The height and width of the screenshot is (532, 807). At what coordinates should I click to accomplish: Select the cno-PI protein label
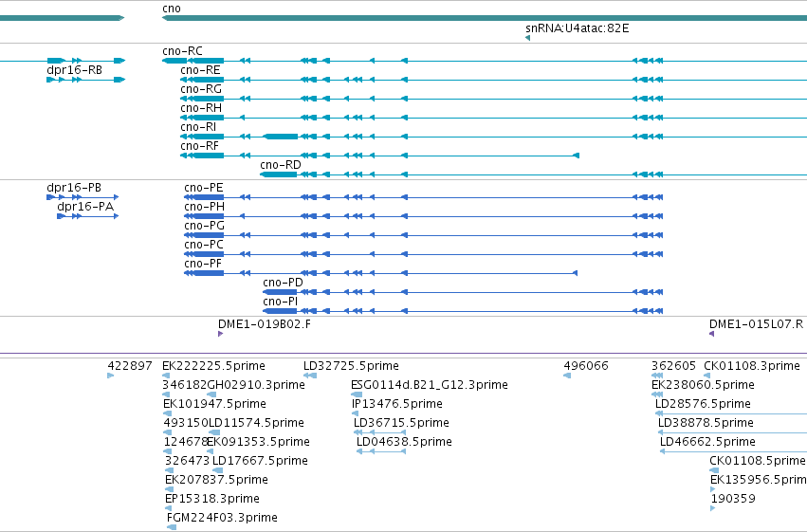pos(280,302)
